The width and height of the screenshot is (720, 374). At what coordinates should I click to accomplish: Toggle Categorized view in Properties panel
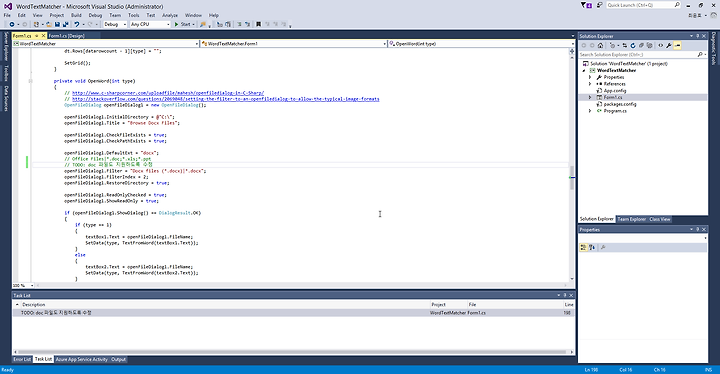tap(583, 248)
